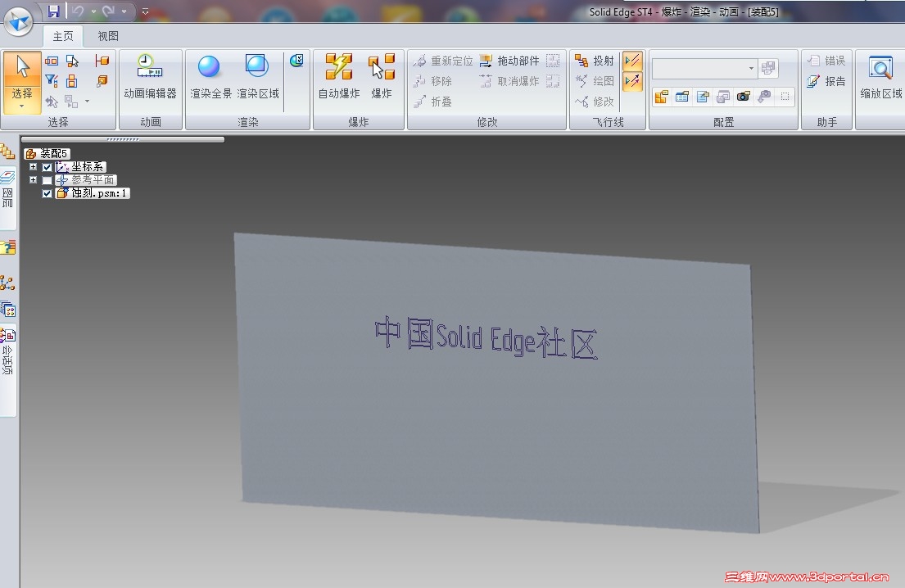Click 自动爆炸 auto explode button

[x=339, y=76]
